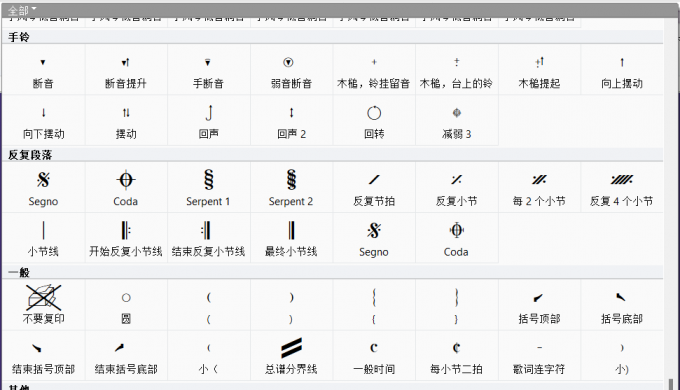680x390 pixels.
Task: Select the 不要复印 symbol
Action: click(x=43, y=305)
